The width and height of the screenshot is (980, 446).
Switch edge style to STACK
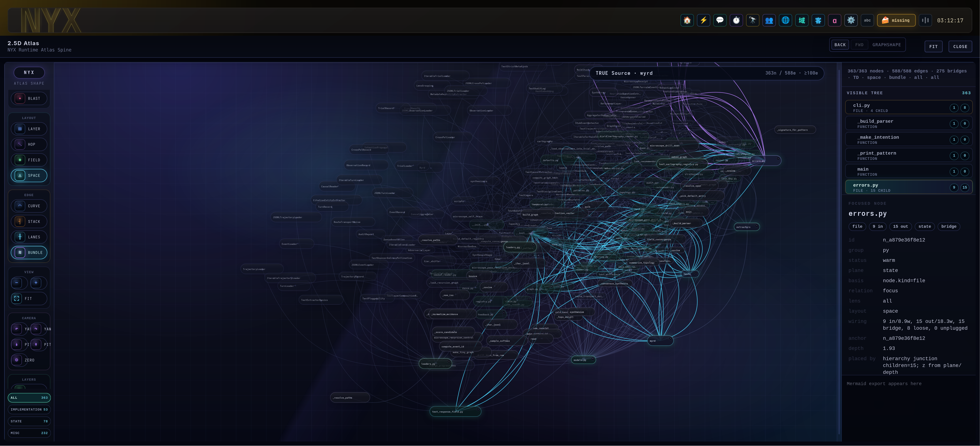[29, 222]
